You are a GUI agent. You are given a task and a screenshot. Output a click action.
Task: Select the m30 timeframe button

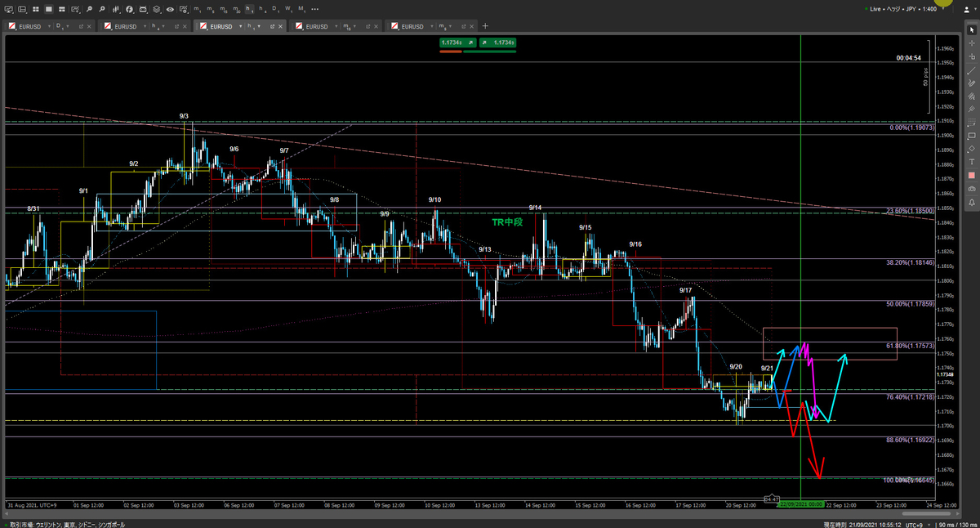[x=236, y=8]
